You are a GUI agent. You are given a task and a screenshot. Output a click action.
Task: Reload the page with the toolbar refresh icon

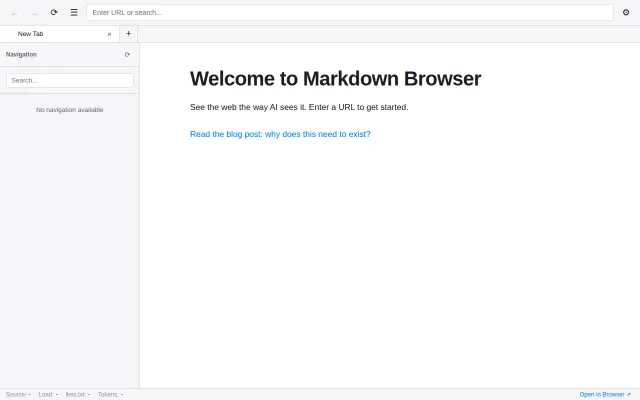(x=54, y=12)
